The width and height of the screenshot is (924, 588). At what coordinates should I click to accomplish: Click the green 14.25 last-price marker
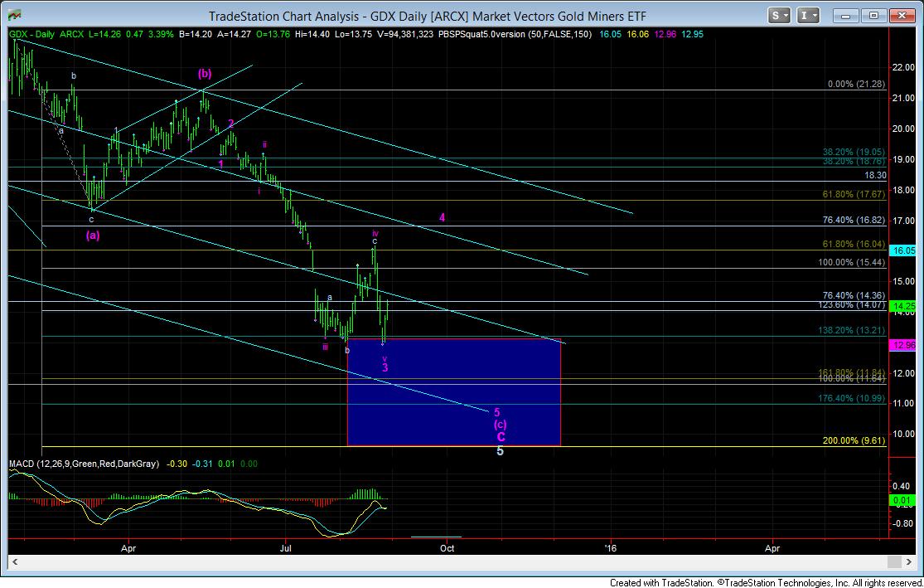click(903, 306)
